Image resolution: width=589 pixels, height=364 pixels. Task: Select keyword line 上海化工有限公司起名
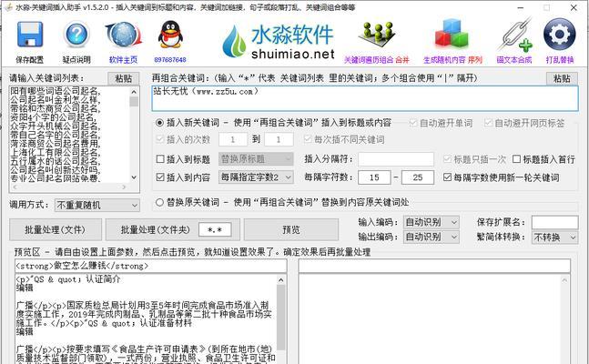coord(55,153)
